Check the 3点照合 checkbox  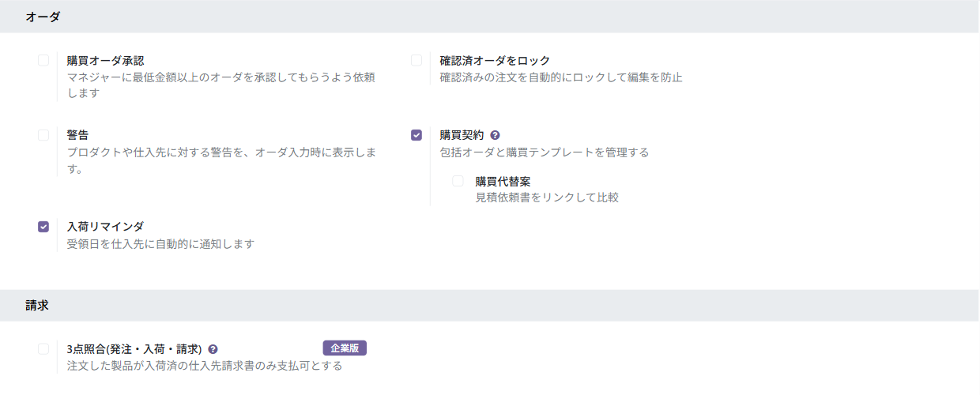43,348
